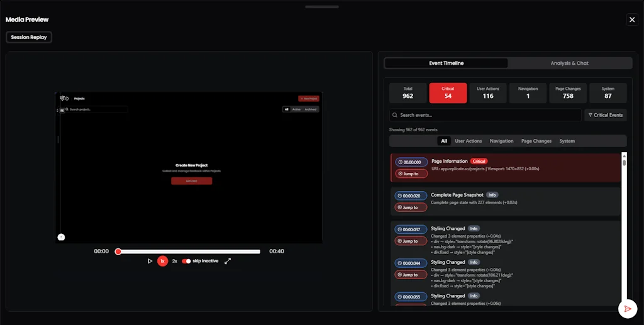This screenshot has width=644, height=325.
Task: Choose the Page Changes filter tab
Action: click(x=536, y=141)
